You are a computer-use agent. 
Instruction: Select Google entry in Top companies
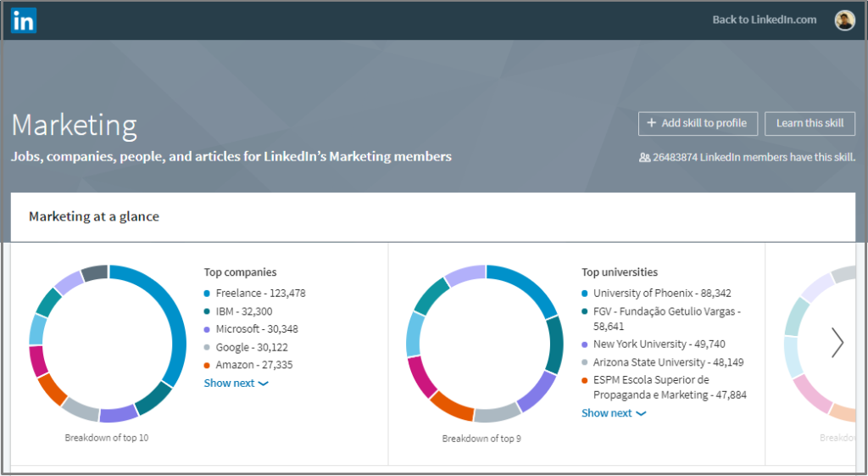coord(244,347)
